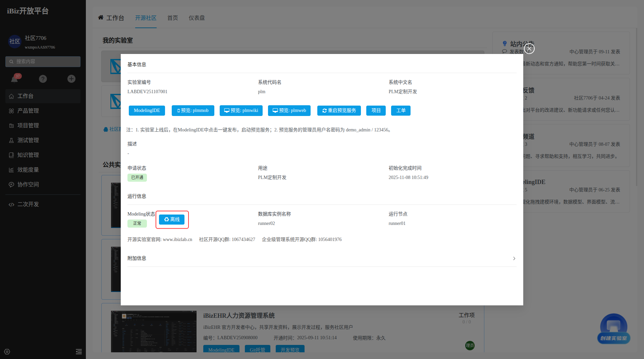
Task: Toggle the 离线 offline button
Action: [172, 220]
